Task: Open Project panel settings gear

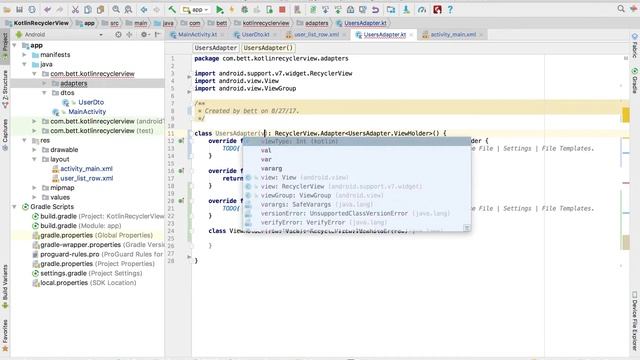Action: coord(144,35)
